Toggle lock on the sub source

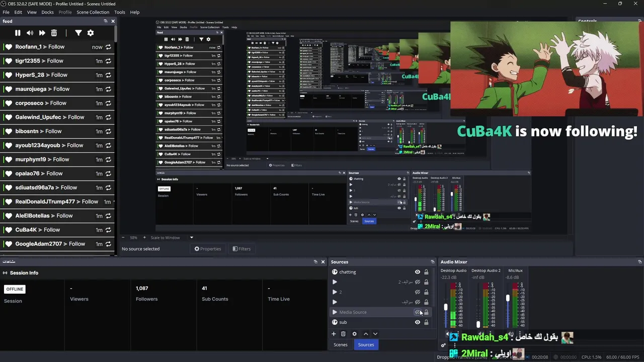point(426,322)
